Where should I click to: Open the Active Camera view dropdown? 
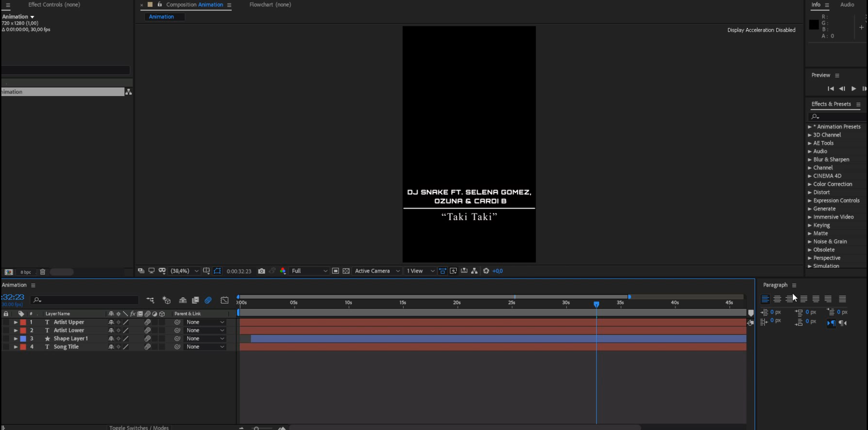(377, 271)
